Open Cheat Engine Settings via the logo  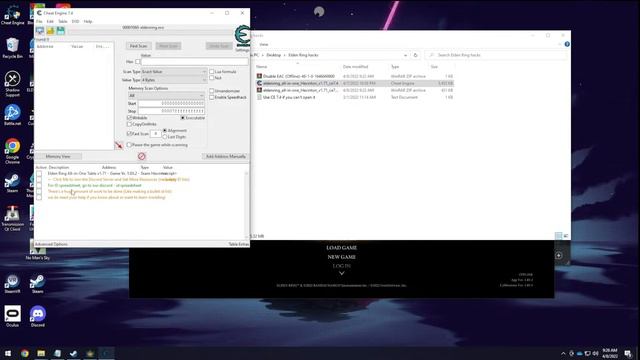pos(242,37)
